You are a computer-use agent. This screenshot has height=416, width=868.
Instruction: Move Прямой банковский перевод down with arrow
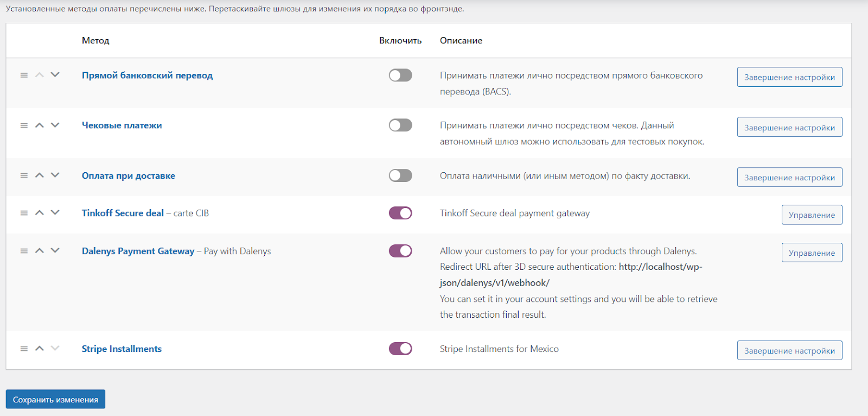pyautogui.click(x=55, y=75)
